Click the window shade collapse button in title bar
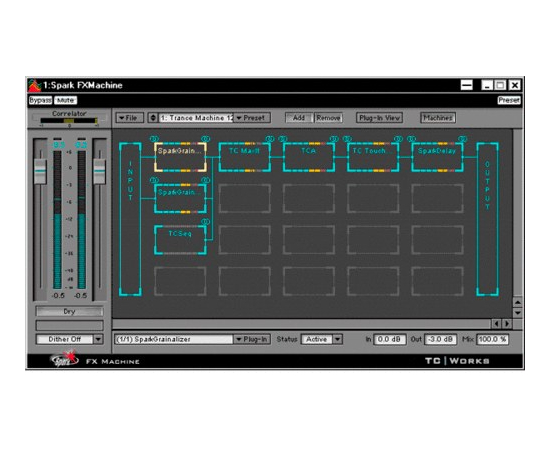This screenshot has height=450, width=550. pyautogui.click(x=467, y=85)
